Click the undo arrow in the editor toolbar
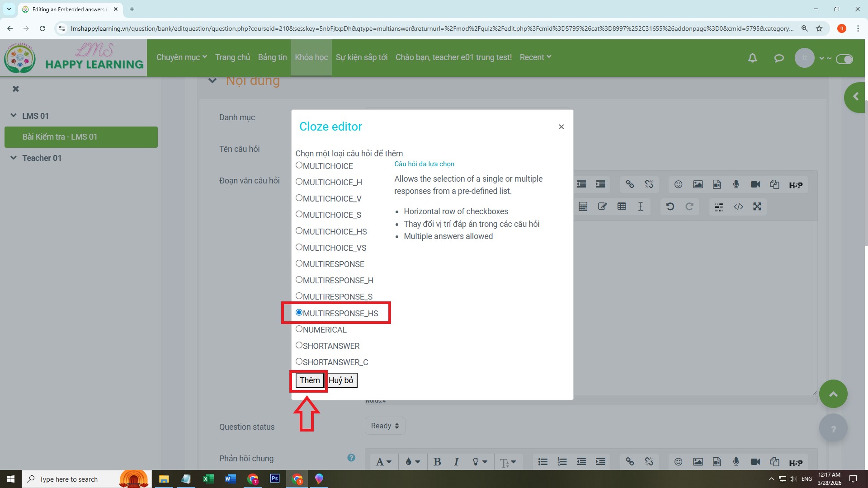Viewport: 868px width, 488px height. point(670,206)
